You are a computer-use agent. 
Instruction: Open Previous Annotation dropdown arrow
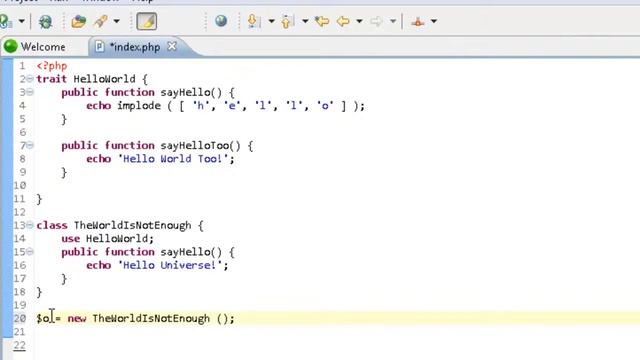click(305, 21)
